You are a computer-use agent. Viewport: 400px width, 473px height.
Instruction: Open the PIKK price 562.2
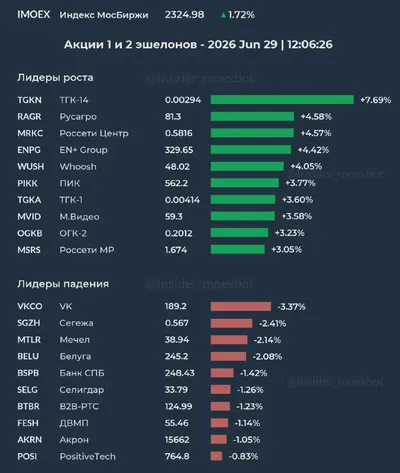point(176,183)
